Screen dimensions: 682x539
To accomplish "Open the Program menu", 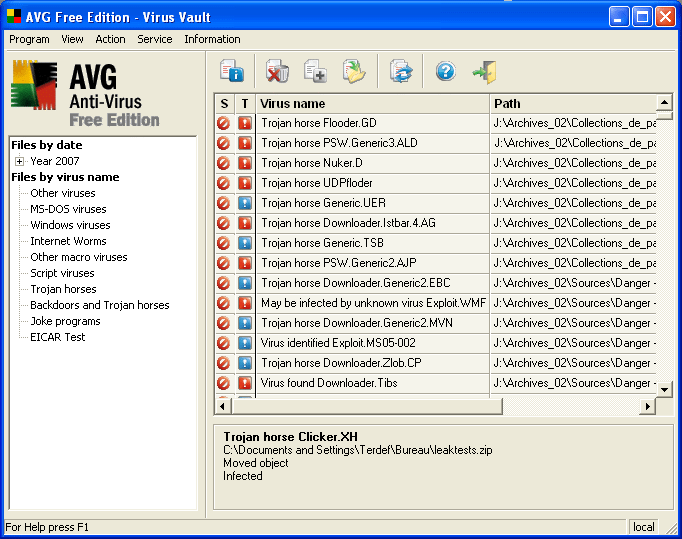I will [x=29, y=39].
